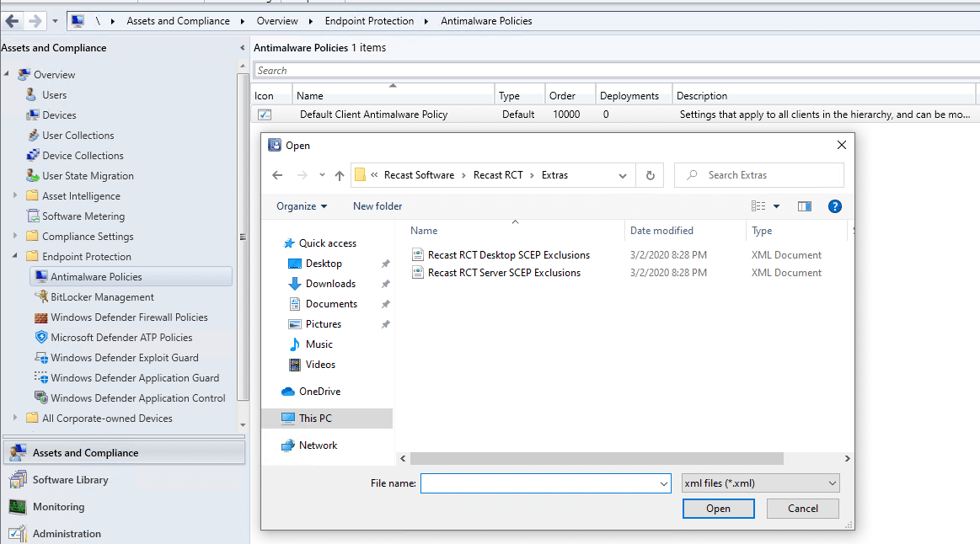Click Endpoint Protection in the breadcrumb bar
Viewport: 980px width, 544px height.
(x=371, y=20)
